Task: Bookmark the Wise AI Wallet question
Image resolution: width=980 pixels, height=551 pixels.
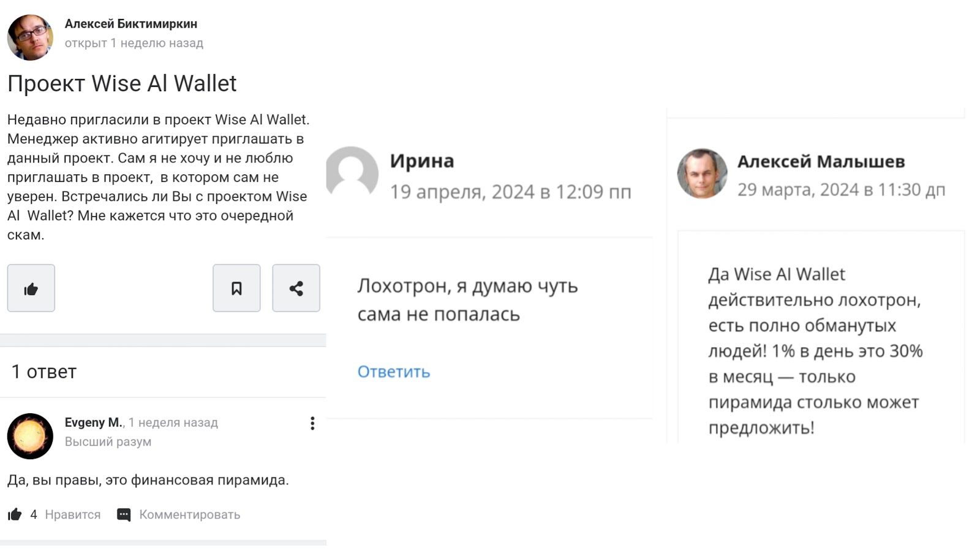Action: [x=236, y=288]
